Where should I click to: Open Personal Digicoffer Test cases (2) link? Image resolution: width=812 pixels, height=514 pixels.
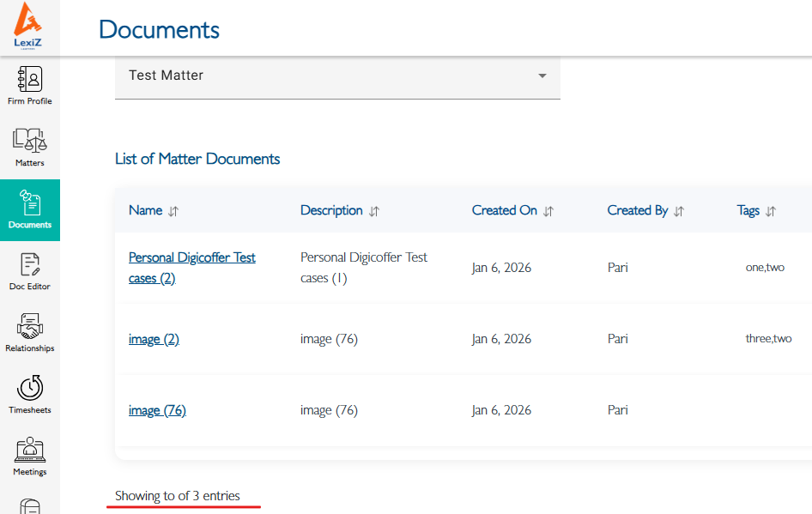pos(191,268)
